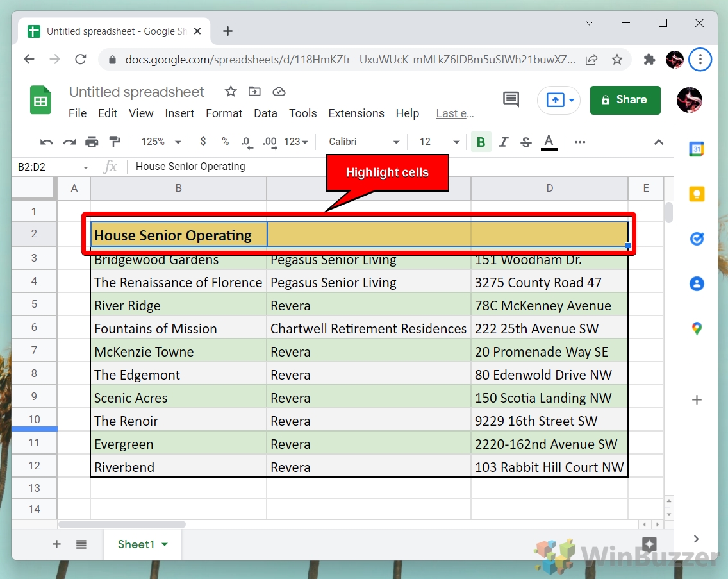
Task: Open the font size 12 dropdown
Action: [439, 142]
